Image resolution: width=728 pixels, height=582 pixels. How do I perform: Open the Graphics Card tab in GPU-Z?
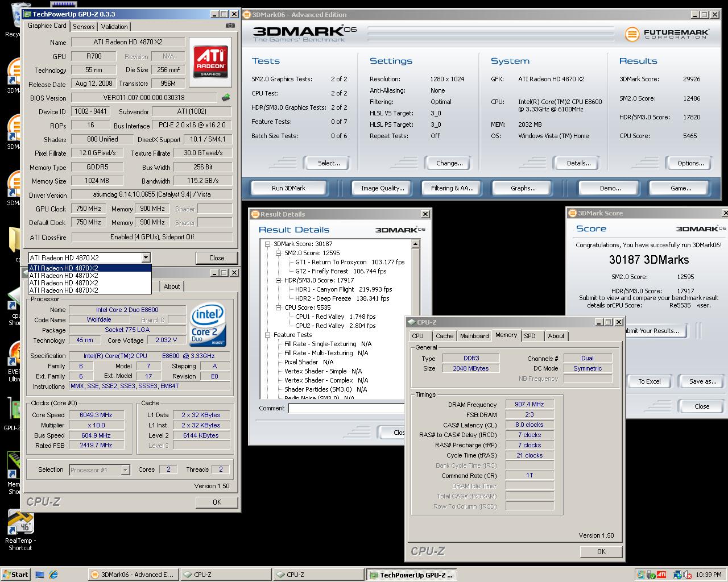[x=47, y=26]
